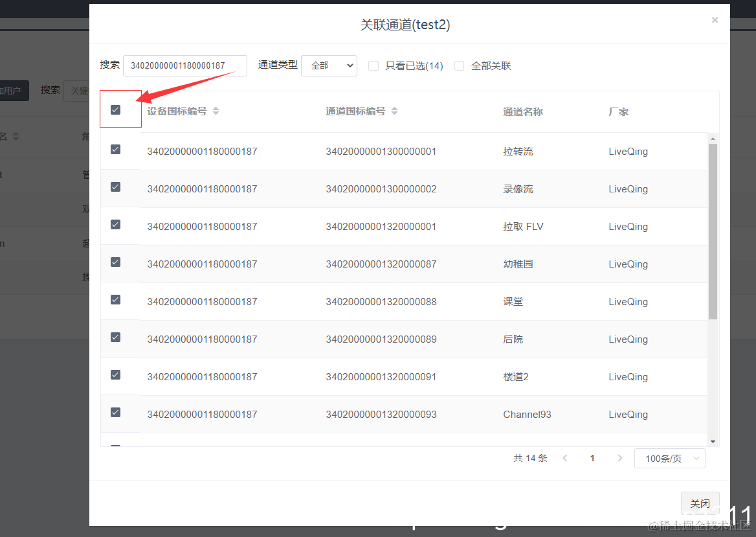This screenshot has width=756, height=537.
Task: Click channel name 拉转流
Action: [518, 152]
